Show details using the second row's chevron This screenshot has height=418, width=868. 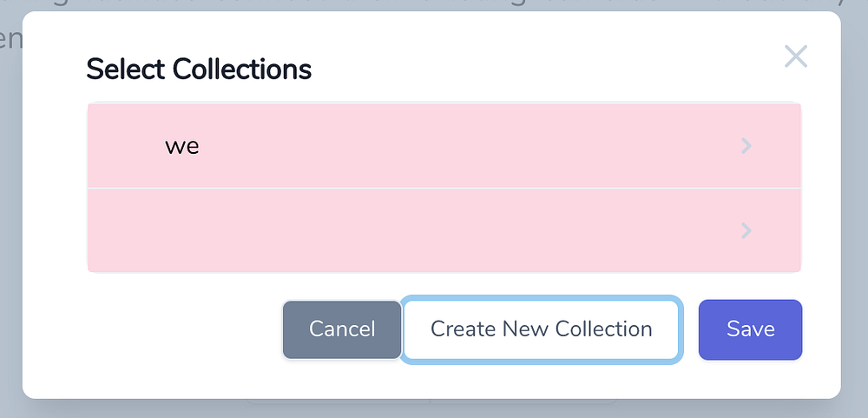[746, 230]
